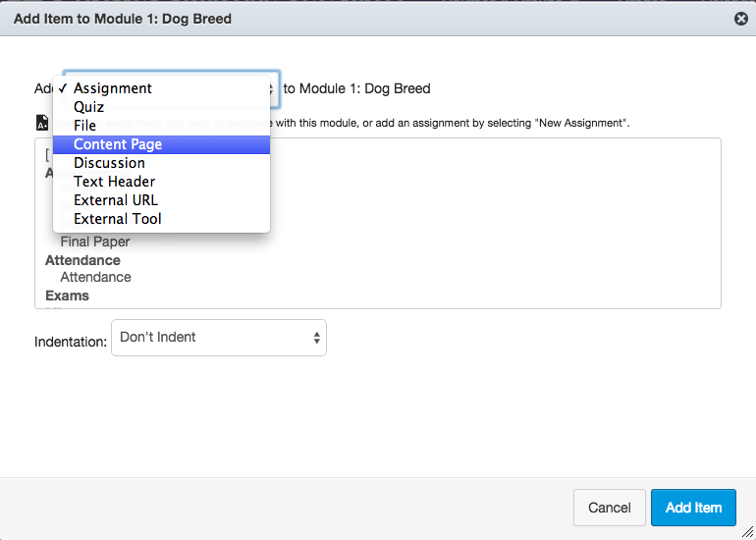This screenshot has height=540, width=756.
Task: Click the dialog title bar text
Action: [123, 19]
